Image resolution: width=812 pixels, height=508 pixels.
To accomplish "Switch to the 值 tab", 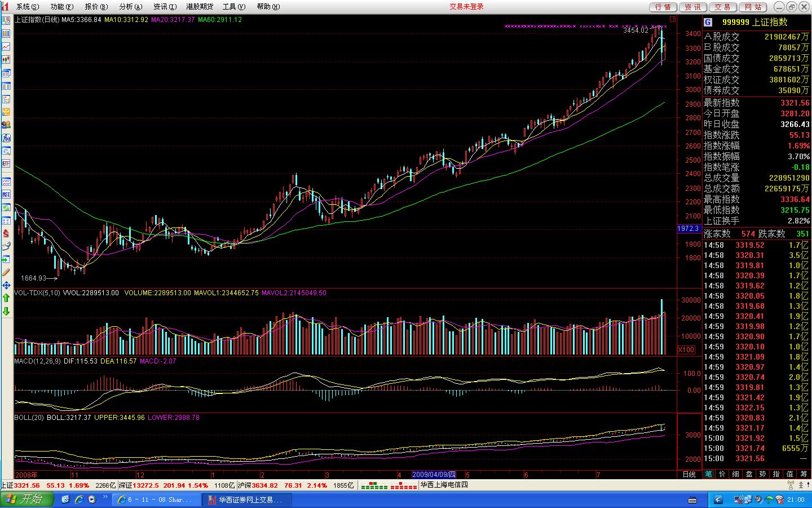I will pyautogui.click(x=789, y=474).
